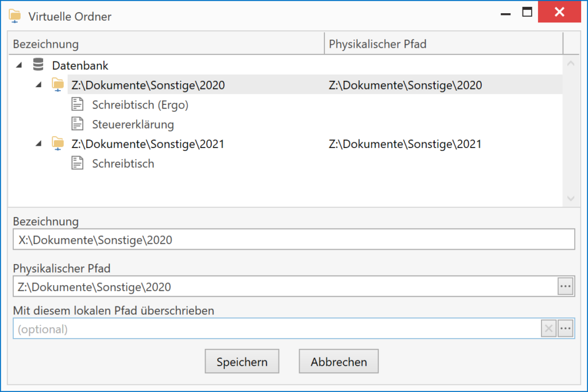Click the database icon next to Datenbank

click(38, 64)
